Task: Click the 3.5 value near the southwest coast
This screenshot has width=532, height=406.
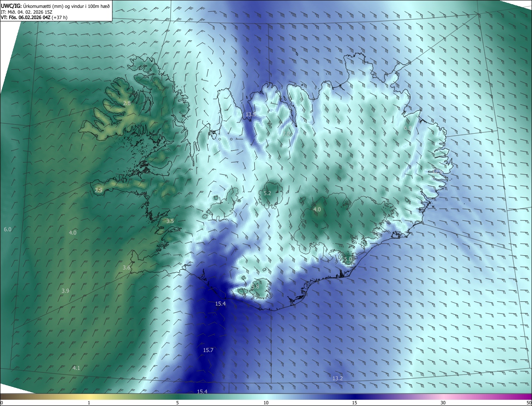Action: [170, 221]
